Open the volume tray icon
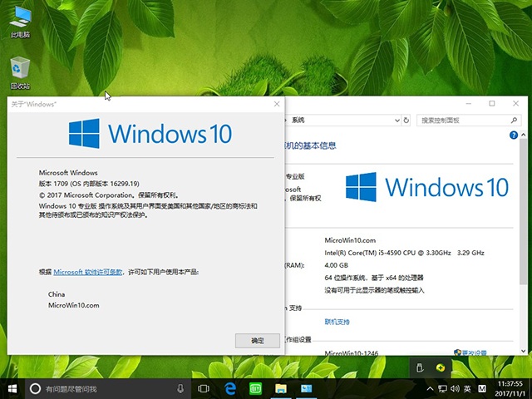This screenshot has height=399, width=532. pyautogui.click(x=455, y=389)
